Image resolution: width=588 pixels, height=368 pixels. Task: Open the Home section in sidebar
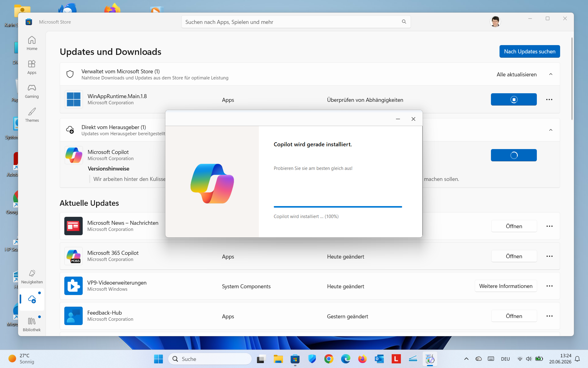pyautogui.click(x=32, y=43)
